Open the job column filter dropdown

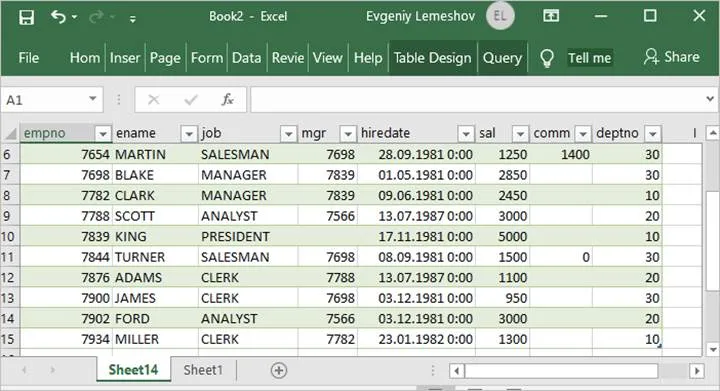(x=288, y=134)
